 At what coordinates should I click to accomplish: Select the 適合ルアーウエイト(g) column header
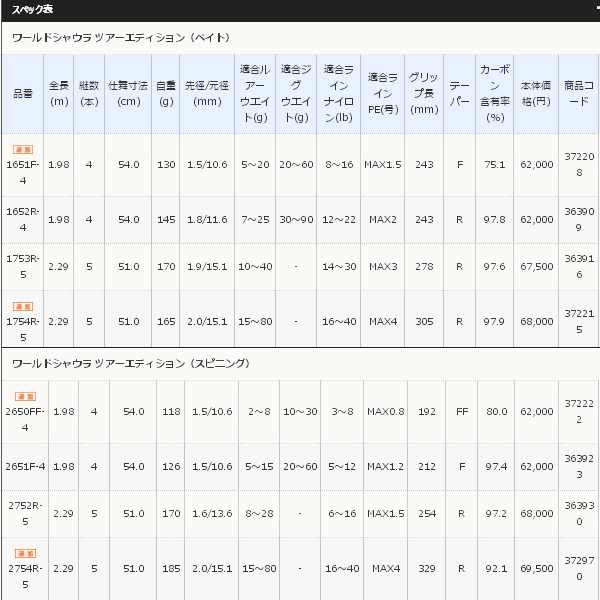tap(255, 93)
